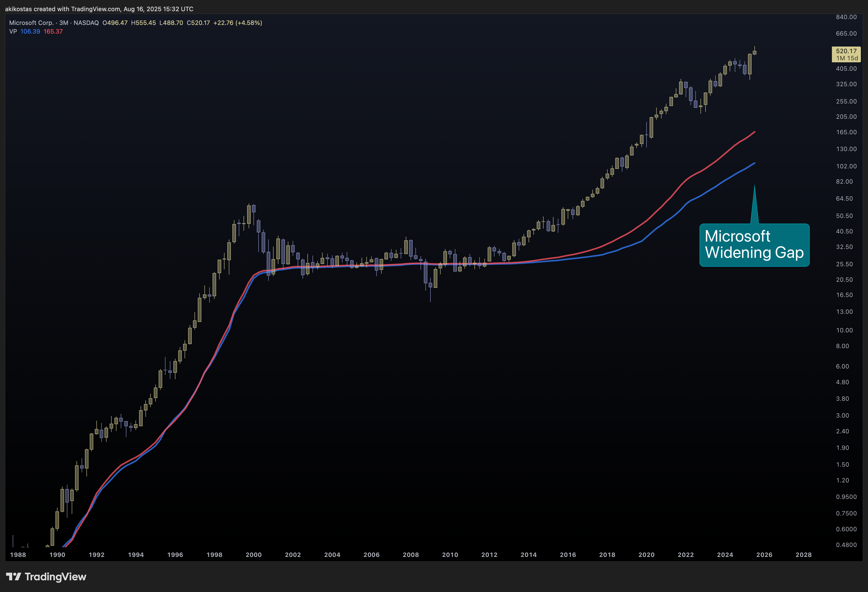This screenshot has width=868, height=592.
Task: Click the close value C520.17
Action: coord(198,23)
